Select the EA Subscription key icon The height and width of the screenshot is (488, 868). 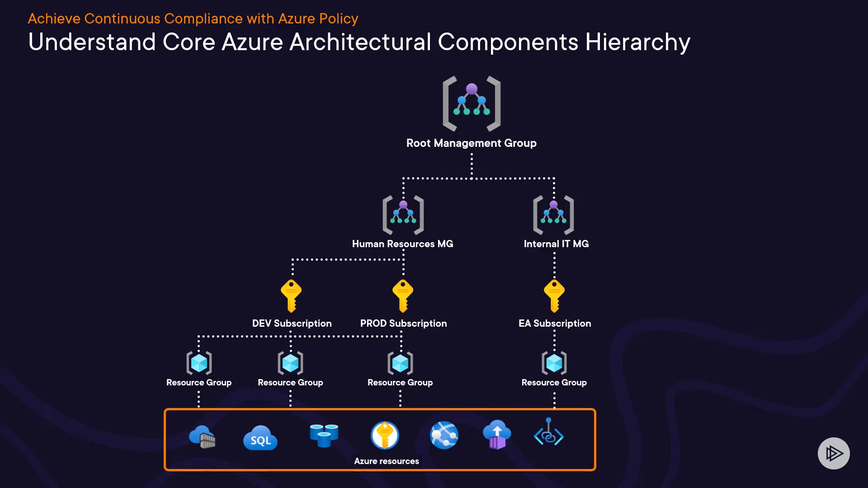554,296
